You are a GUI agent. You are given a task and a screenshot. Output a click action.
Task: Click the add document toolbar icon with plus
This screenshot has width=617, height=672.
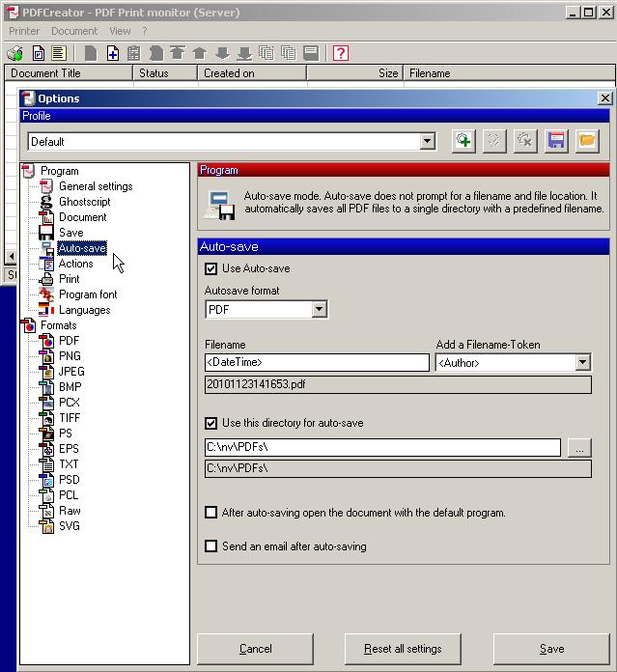(112, 53)
